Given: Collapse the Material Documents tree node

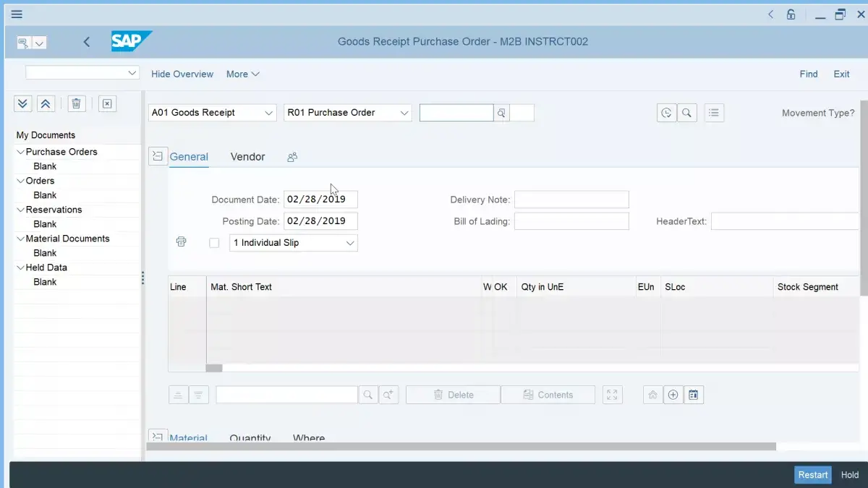Looking at the screenshot, I should 20,239.
